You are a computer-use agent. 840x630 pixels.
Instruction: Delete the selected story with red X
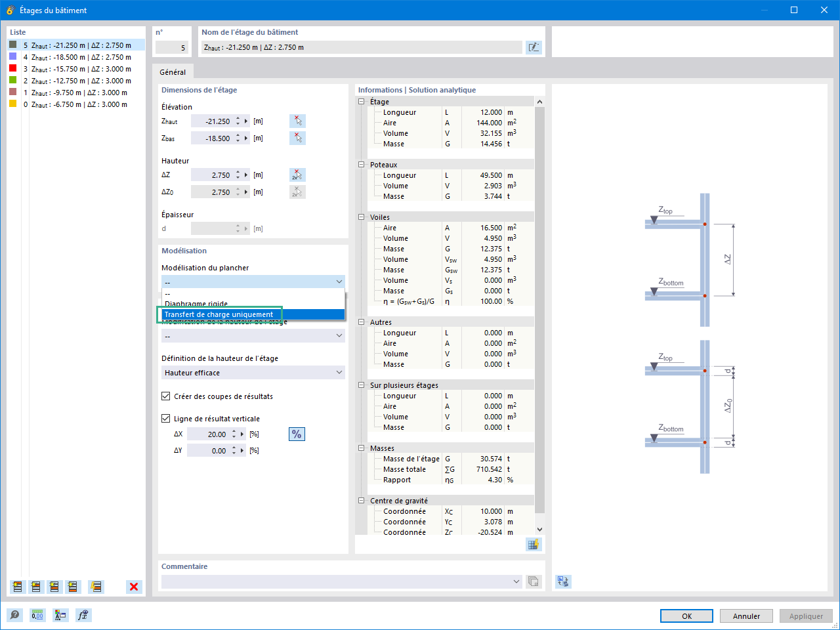click(x=134, y=587)
